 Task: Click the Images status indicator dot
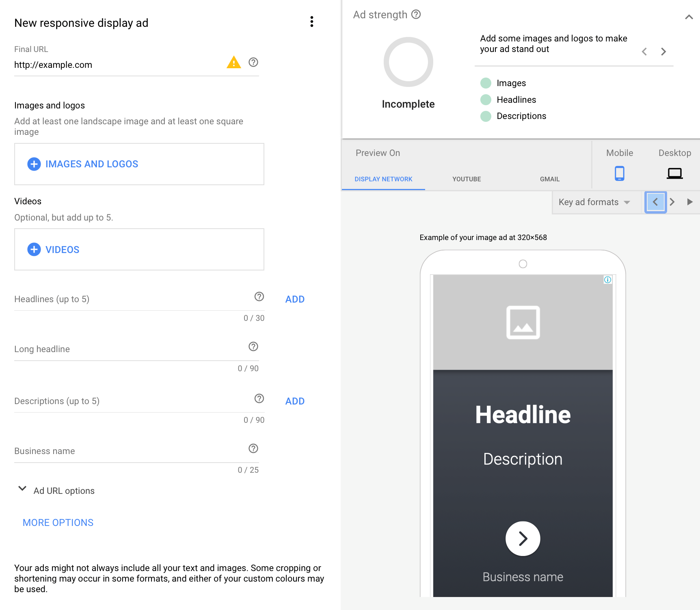pyautogui.click(x=486, y=83)
